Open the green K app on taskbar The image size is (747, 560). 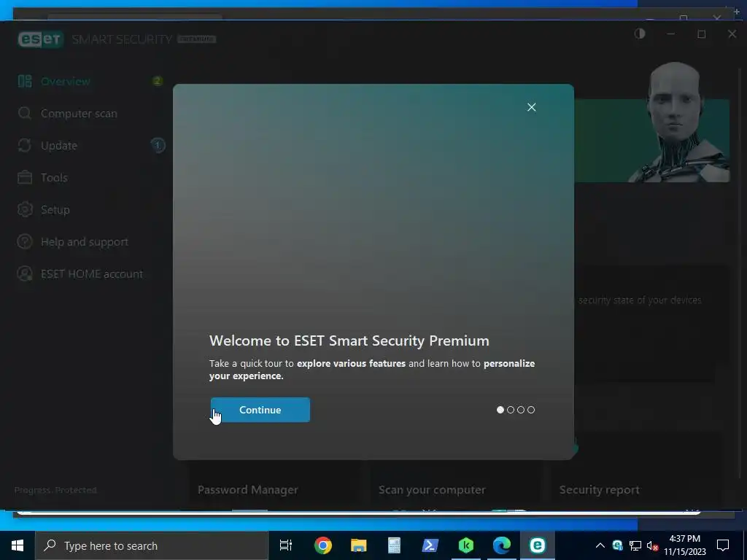click(x=466, y=545)
